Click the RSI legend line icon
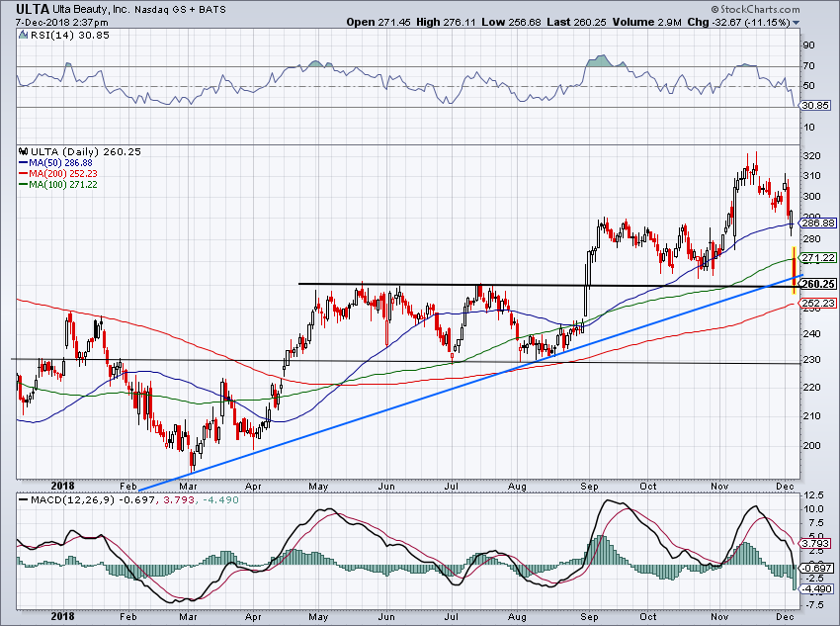The width and height of the screenshot is (840, 626). (23, 36)
